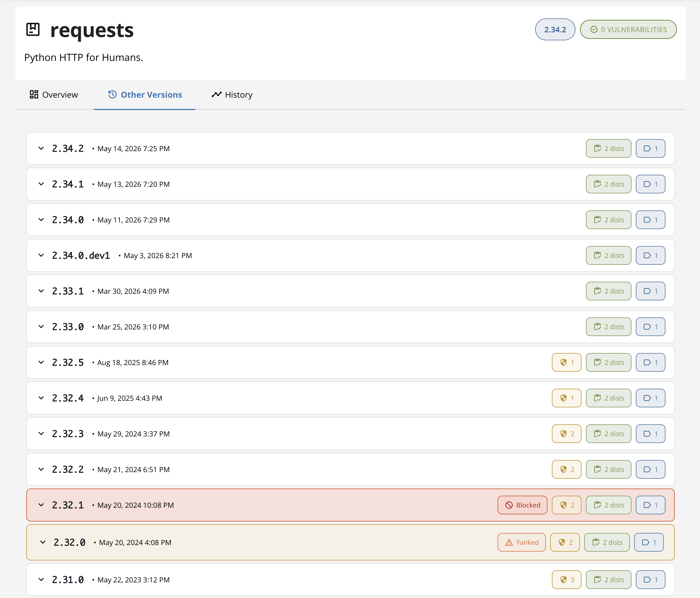This screenshot has width=700, height=598.
Task: Click the Yanked badge on 2.32.0
Action: click(x=522, y=542)
